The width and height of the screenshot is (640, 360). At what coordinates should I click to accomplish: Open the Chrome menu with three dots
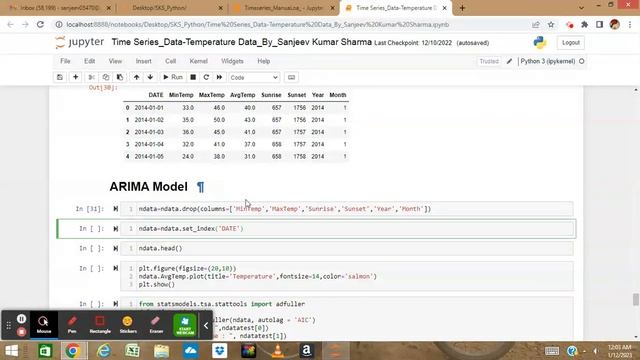click(630, 24)
